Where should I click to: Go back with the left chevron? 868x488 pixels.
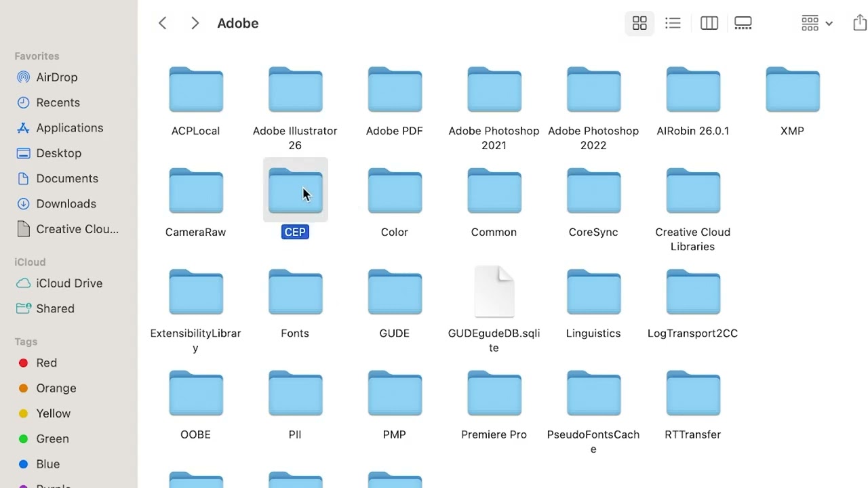(163, 23)
